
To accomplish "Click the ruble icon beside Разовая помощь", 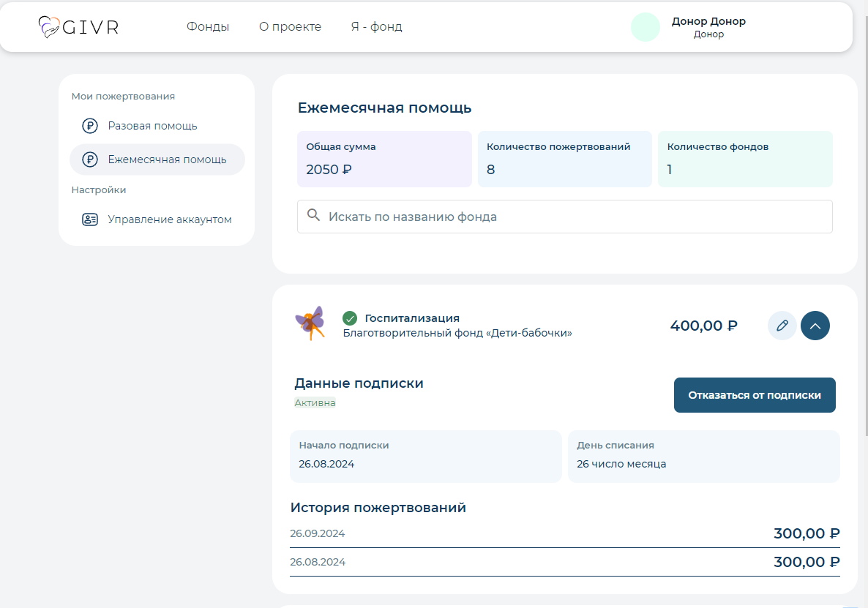I will [x=90, y=126].
